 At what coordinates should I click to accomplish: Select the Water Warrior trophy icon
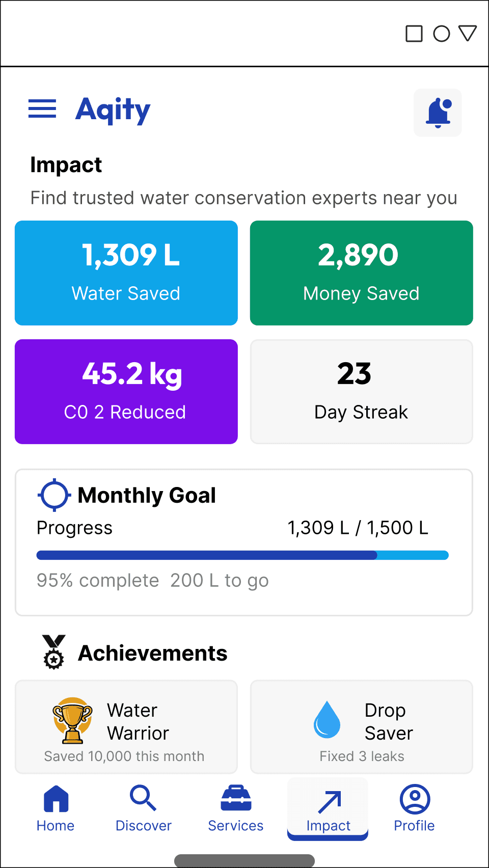tap(72, 721)
